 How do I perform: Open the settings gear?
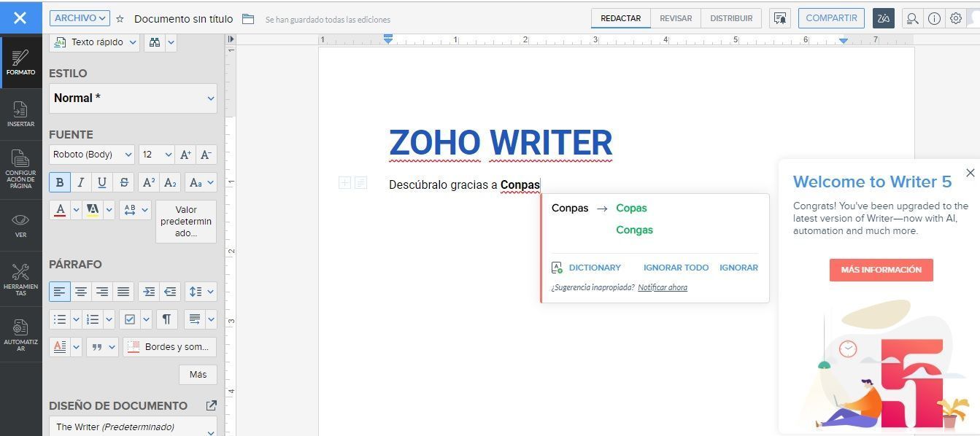[x=956, y=19]
